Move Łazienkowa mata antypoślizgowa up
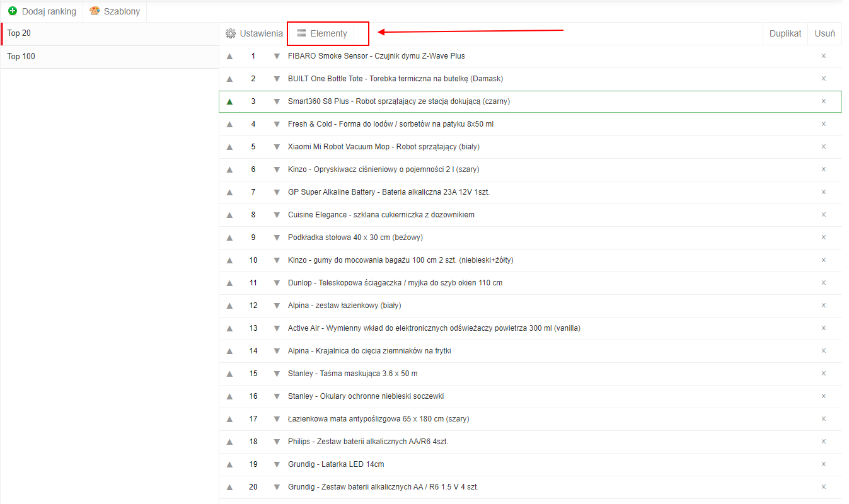Screen dimensions: 849x504 229,419
